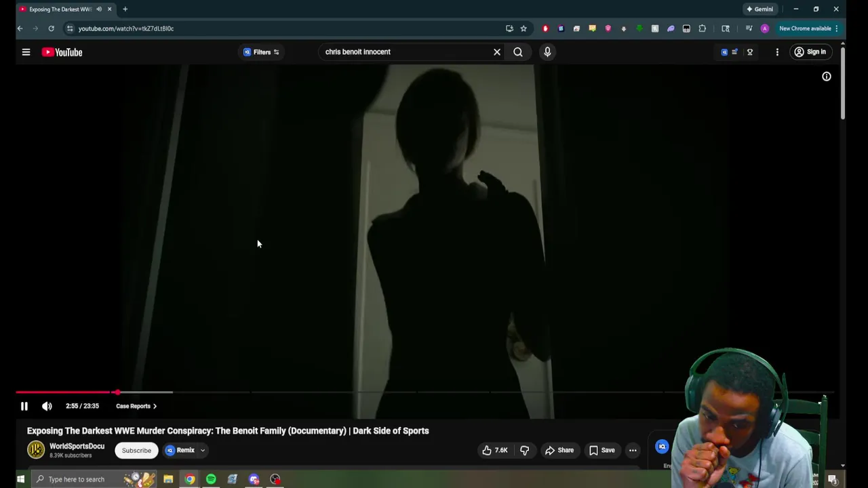Open Windows Start menu
This screenshot has width=868, height=488.
point(20,479)
